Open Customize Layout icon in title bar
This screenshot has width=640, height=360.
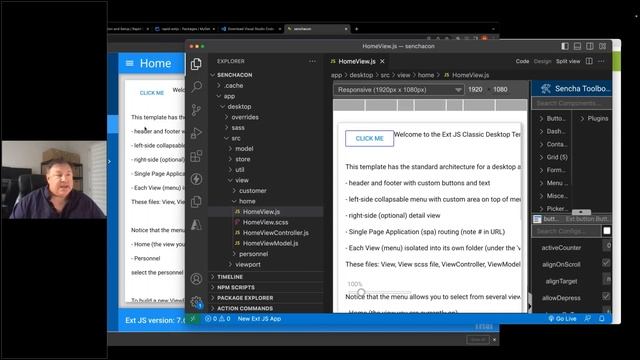pos(602,46)
